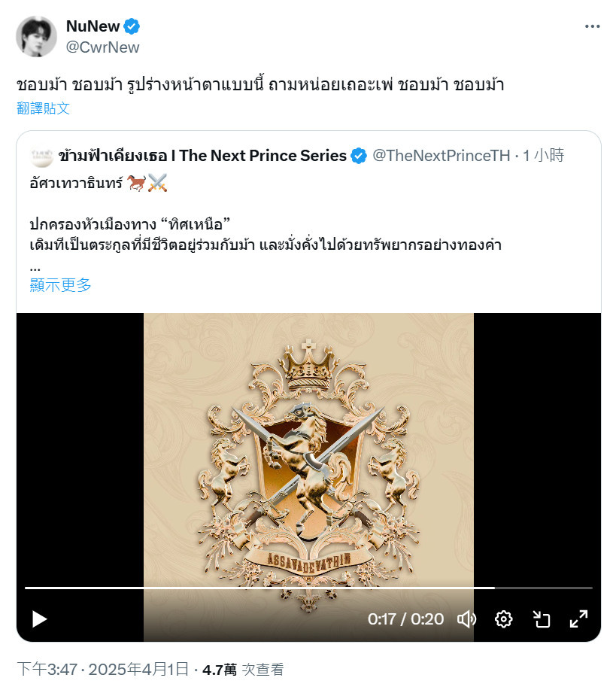Click NuNew's blue verified badge
The image size is (616, 690).
pyautogui.click(x=132, y=26)
